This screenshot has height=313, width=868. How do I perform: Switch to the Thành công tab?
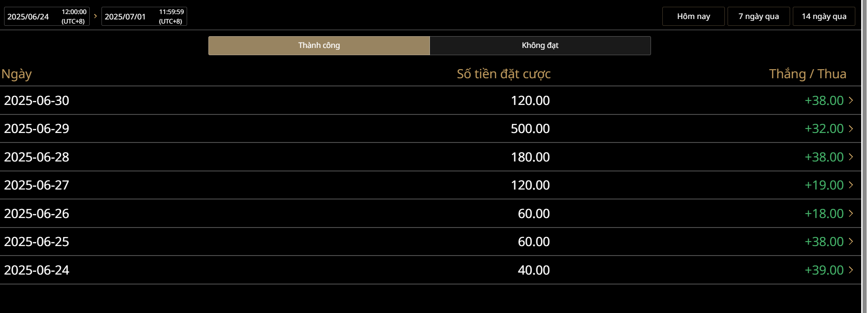(x=319, y=46)
